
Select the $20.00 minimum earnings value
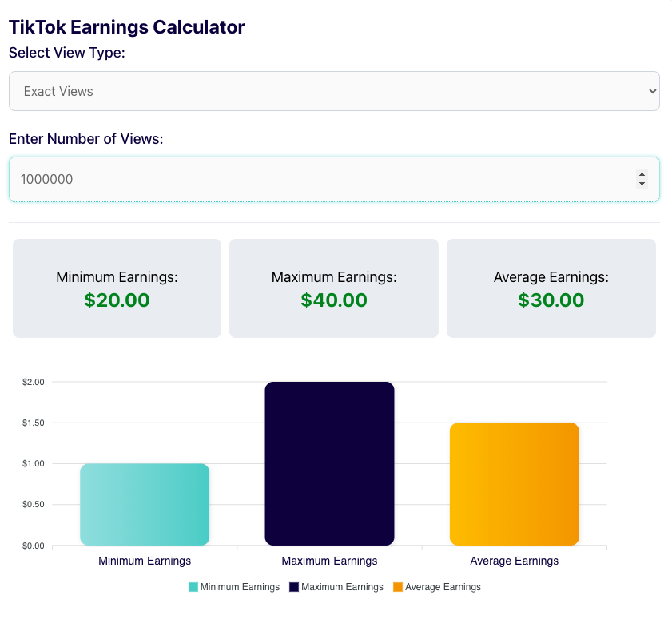click(117, 300)
